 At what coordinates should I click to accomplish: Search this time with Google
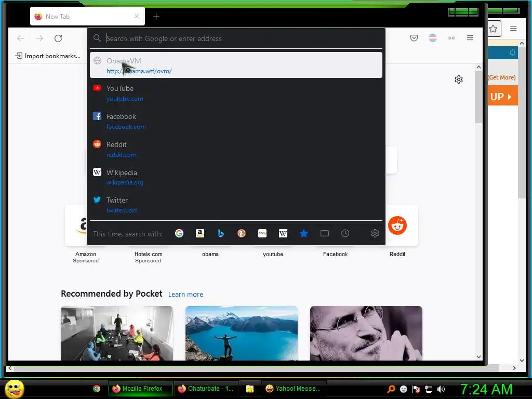[179, 233]
